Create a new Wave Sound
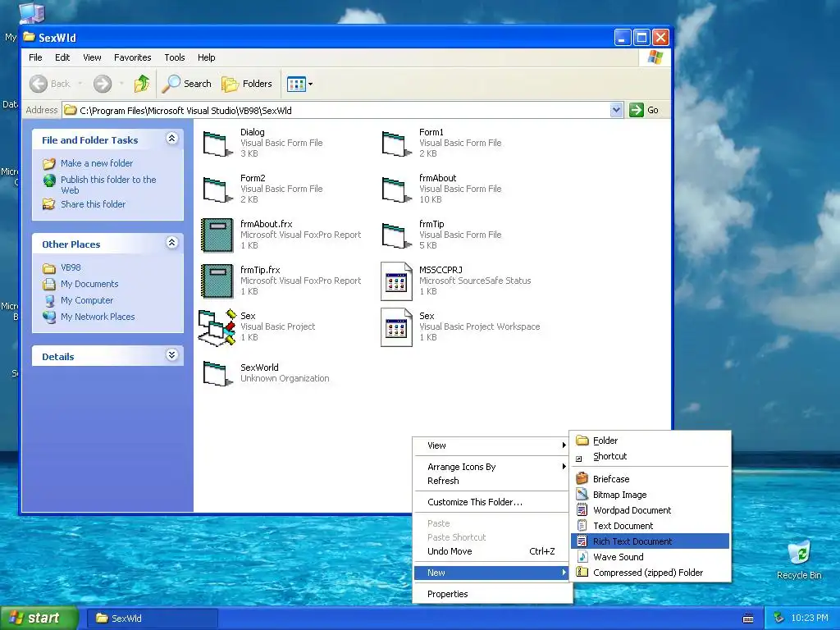 (650, 557)
